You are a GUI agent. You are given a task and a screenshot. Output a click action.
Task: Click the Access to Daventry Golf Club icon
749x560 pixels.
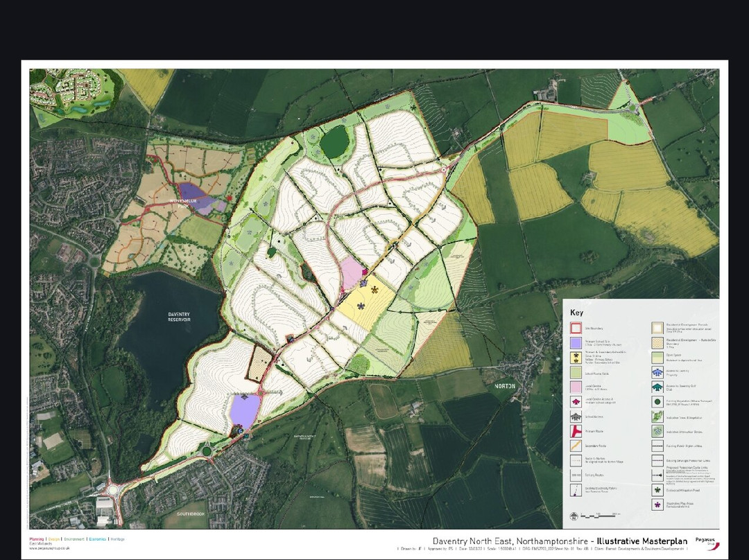point(657,386)
